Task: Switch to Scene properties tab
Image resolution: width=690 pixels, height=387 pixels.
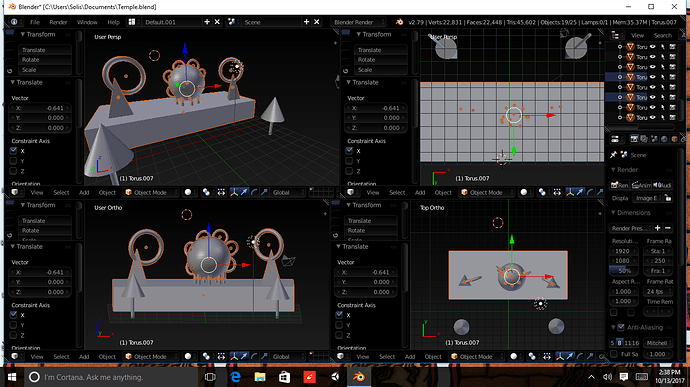Action: pos(654,139)
